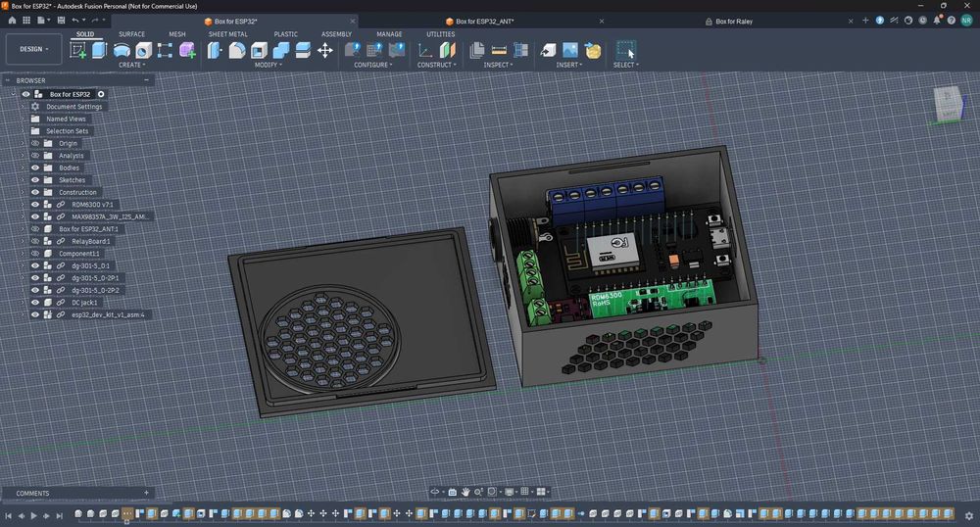Play the timeline
This screenshot has height=527, width=980.
[33, 516]
